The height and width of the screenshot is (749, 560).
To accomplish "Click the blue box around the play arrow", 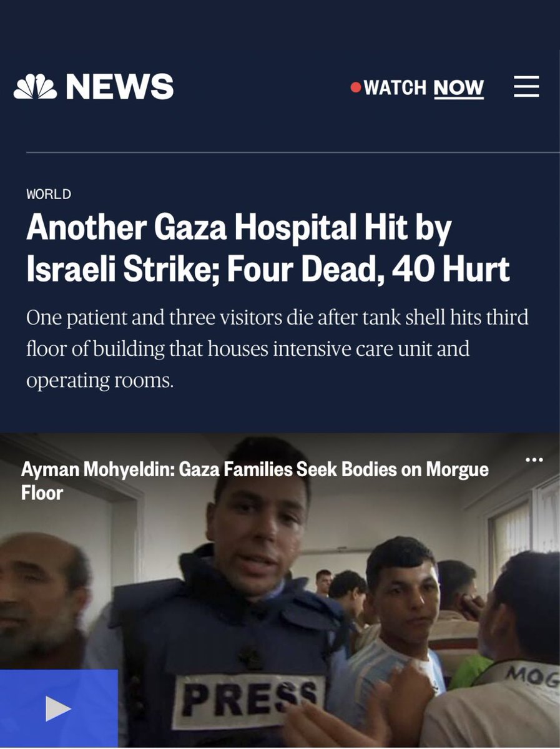I will click(x=59, y=709).
